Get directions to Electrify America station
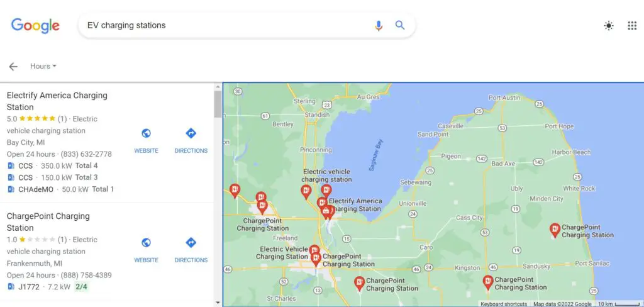 [191, 133]
